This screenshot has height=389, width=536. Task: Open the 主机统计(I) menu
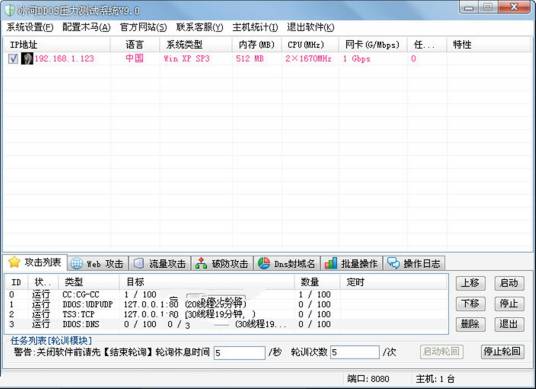[255, 27]
